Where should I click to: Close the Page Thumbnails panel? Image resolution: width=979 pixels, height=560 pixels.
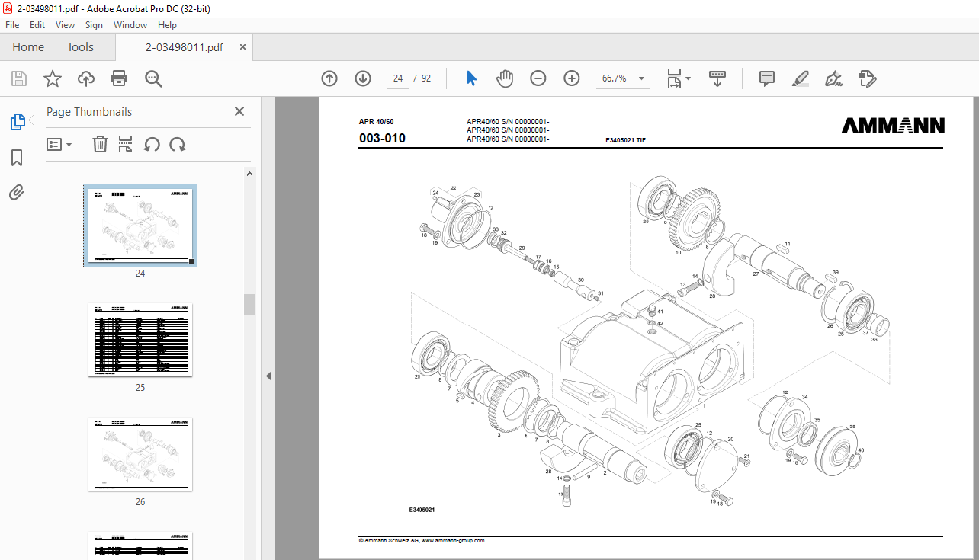tap(239, 111)
